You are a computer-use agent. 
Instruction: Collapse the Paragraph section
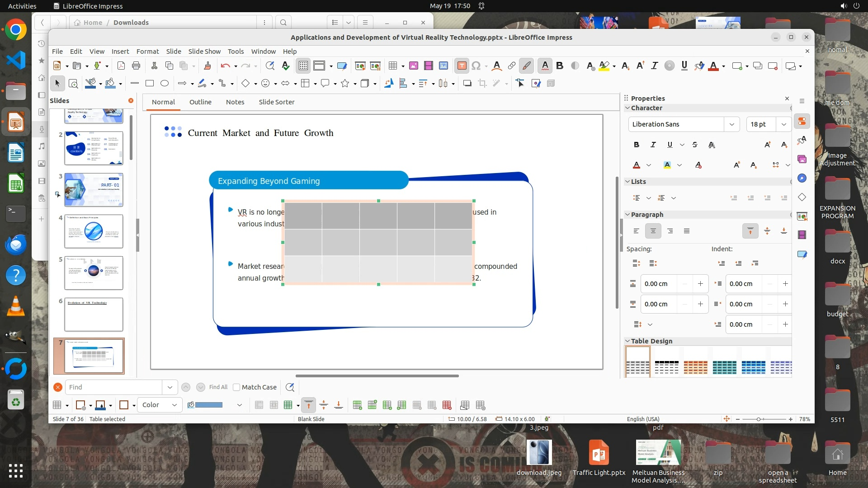point(627,215)
